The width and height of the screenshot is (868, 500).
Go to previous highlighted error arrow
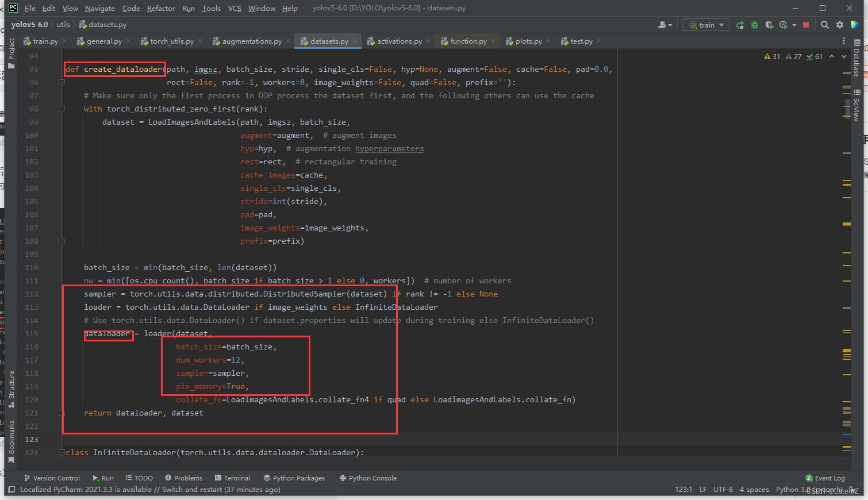[832, 56]
